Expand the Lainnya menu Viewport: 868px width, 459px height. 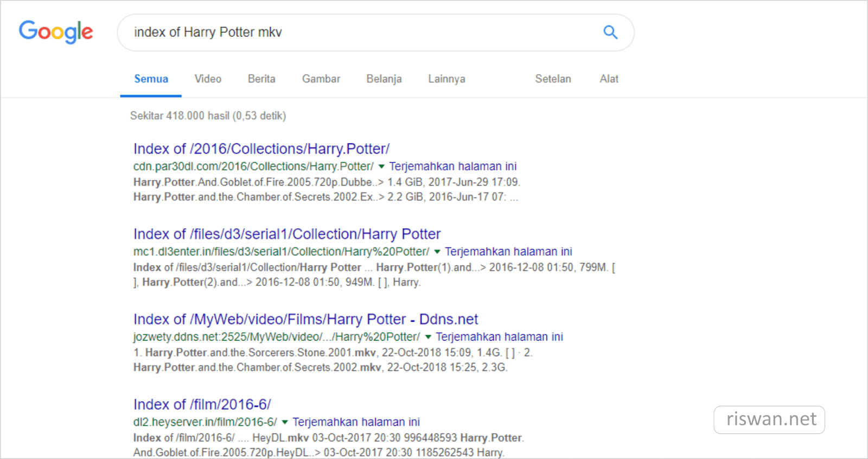tap(446, 79)
